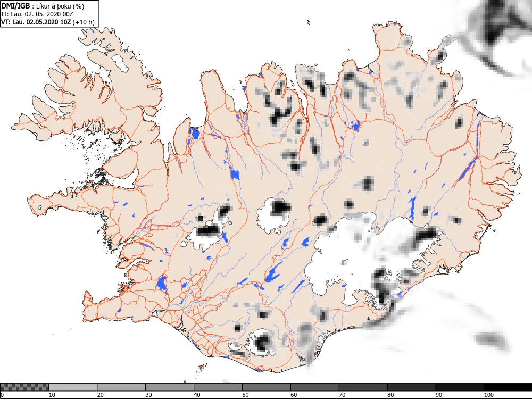Select the 70–80 percent legend swatch
Viewport: 532px width, 399px height.
363,387
